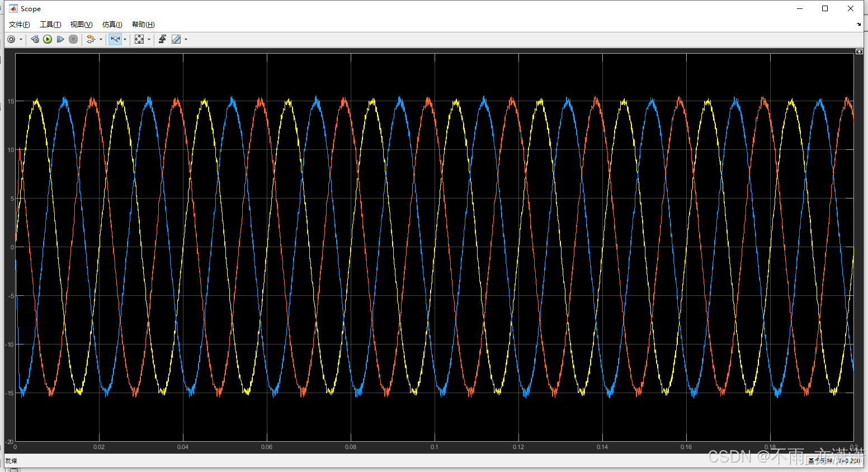This screenshot has width=868, height=472.
Task: Click the step back icon
Action: [34, 39]
